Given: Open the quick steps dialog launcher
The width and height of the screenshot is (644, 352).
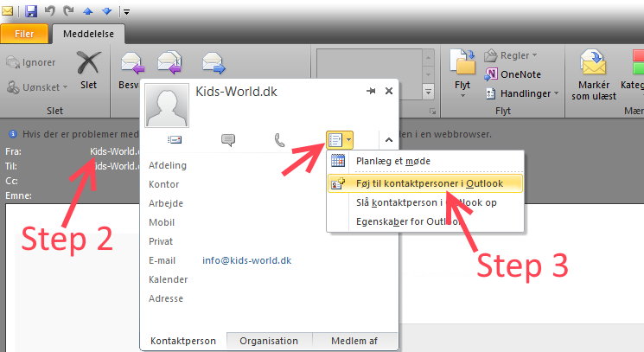Looking at the screenshot, I should [x=432, y=112].
